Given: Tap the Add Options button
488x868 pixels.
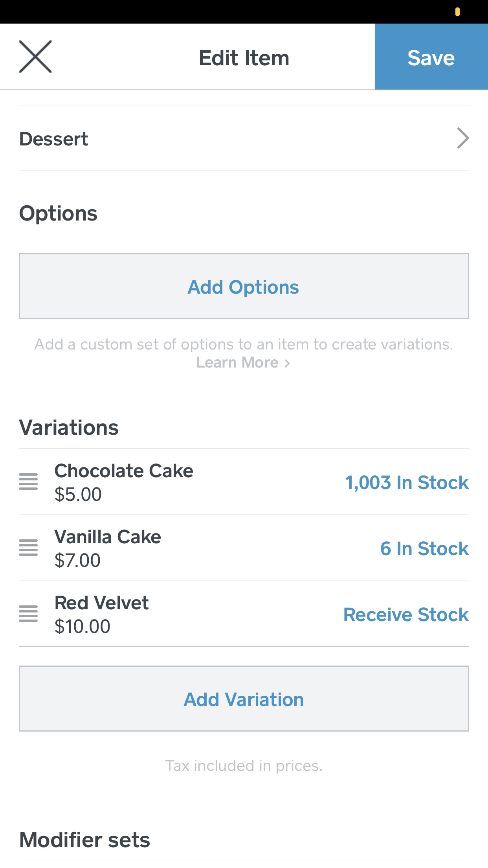Looking at the screenshot, I should pyautogui.click(x=244, y=287).
